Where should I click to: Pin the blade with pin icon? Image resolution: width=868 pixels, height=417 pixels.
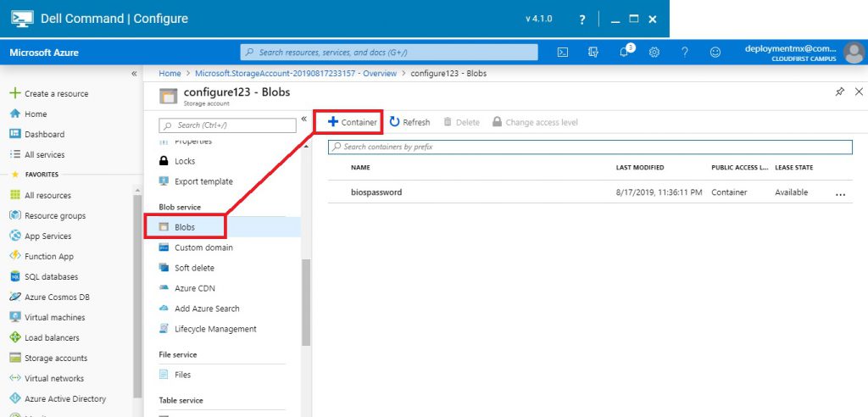pyautogui.click(x=839, y=92)
